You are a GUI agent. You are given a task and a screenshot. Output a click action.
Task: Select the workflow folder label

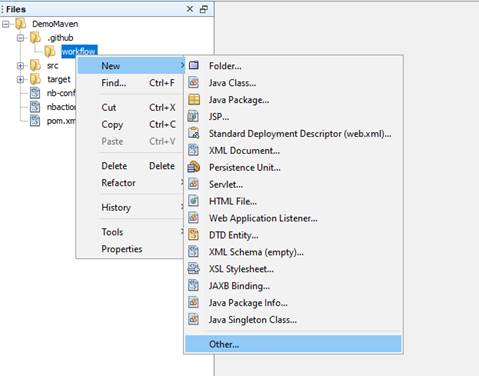(79, 51)
